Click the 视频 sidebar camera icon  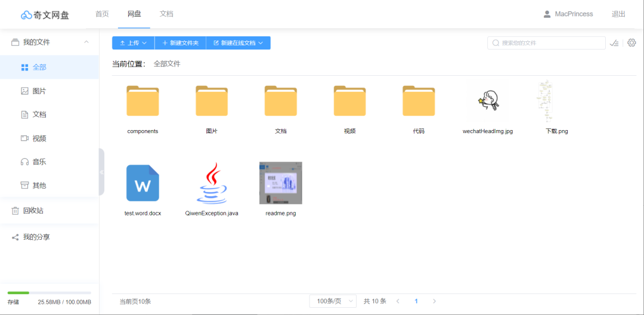pos(24,138)
